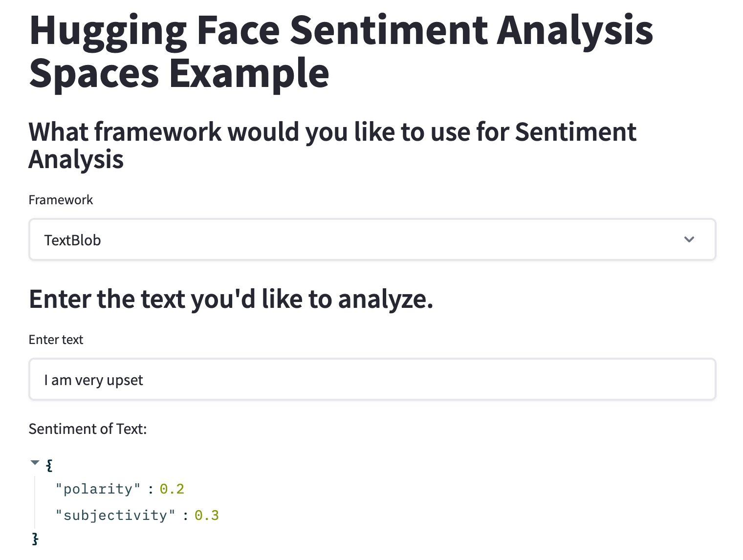Click the 'Enter text' field label
743x560 pixels.
pos(56,340)
